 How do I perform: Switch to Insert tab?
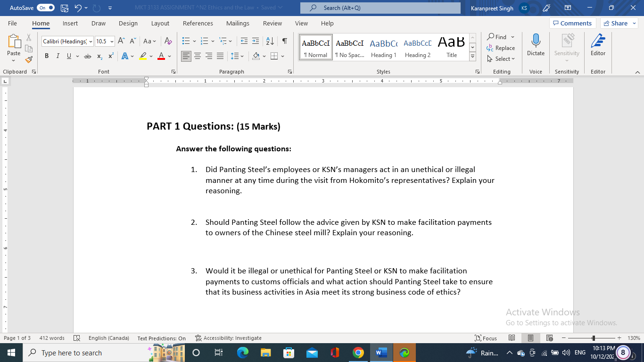[70, 23]
